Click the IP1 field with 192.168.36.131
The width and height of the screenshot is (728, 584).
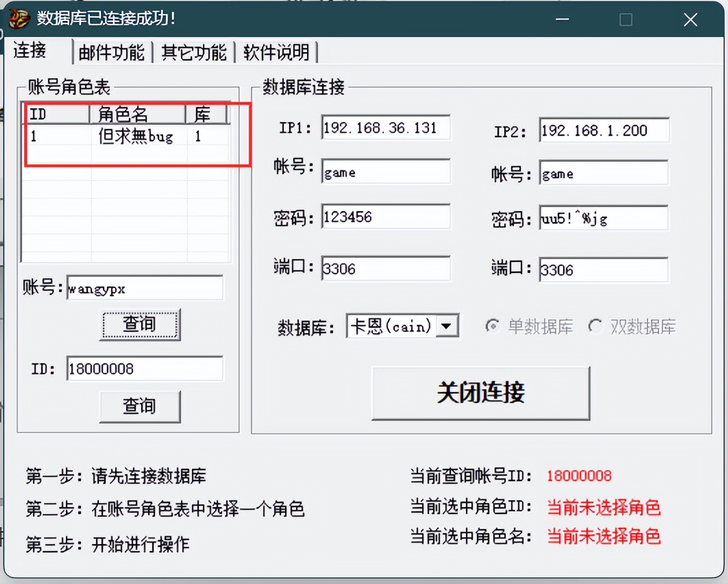(x=385, y=128)
